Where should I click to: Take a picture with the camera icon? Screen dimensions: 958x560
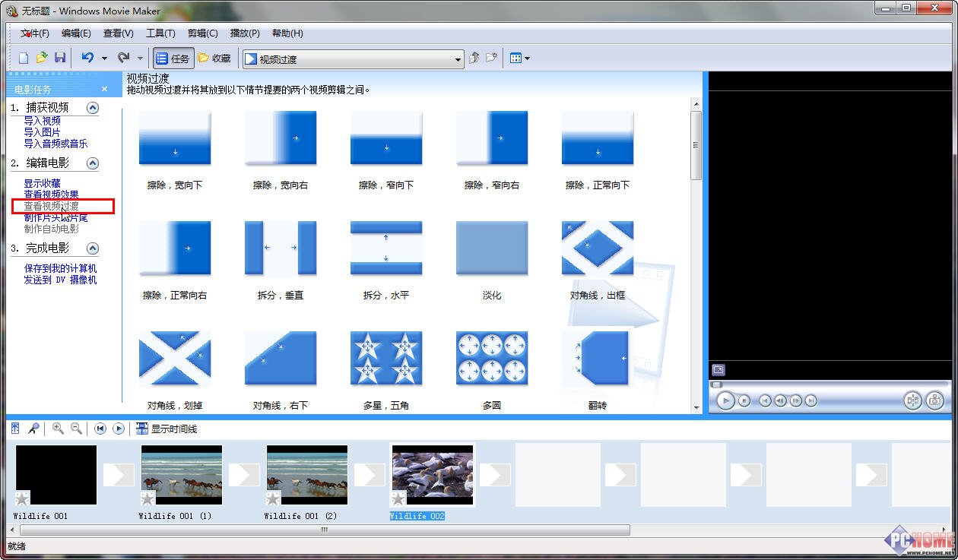pyautogui.click(x=936, y=400)
